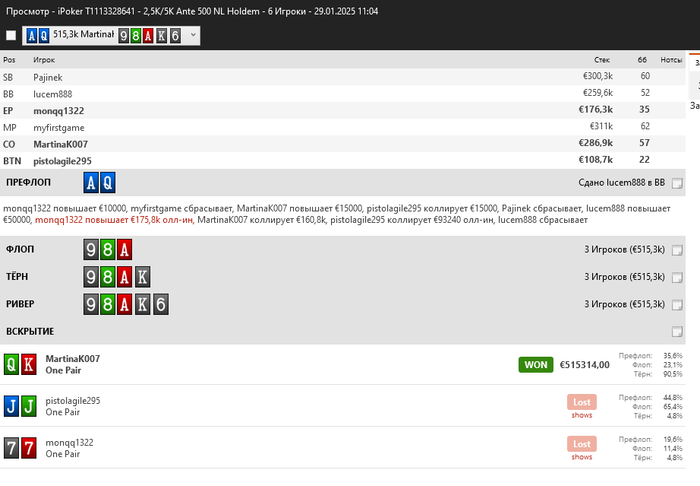
Task: Click the 9 card on the ФЛОП row
Action: 91,249
